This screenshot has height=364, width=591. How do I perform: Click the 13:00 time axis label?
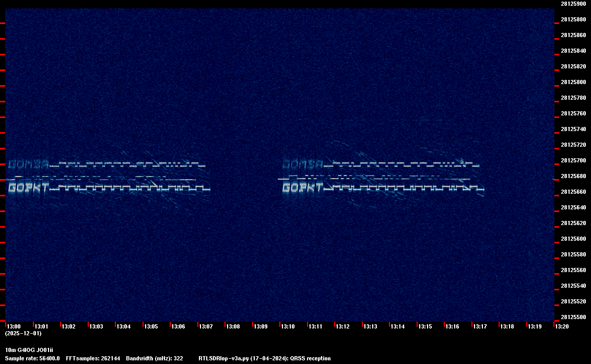pos(14,326)
